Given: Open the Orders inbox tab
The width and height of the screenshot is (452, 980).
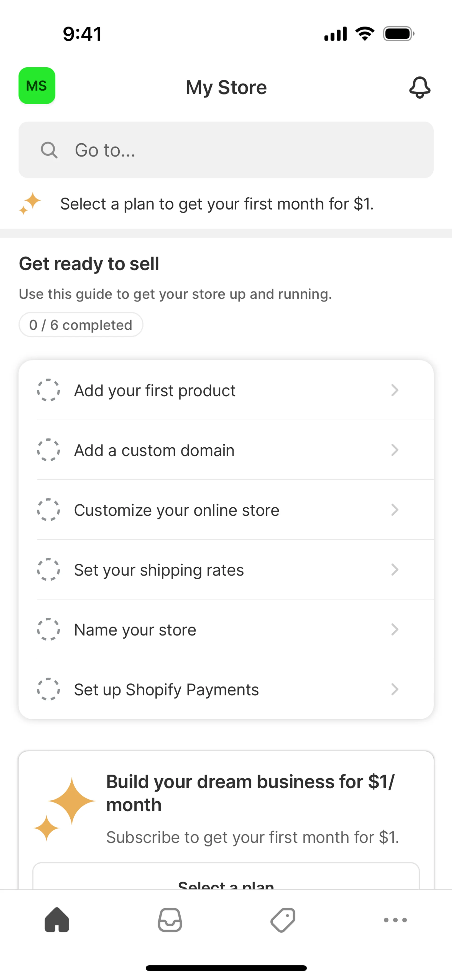Looking at the screenshot, I should tap(170, 920).
